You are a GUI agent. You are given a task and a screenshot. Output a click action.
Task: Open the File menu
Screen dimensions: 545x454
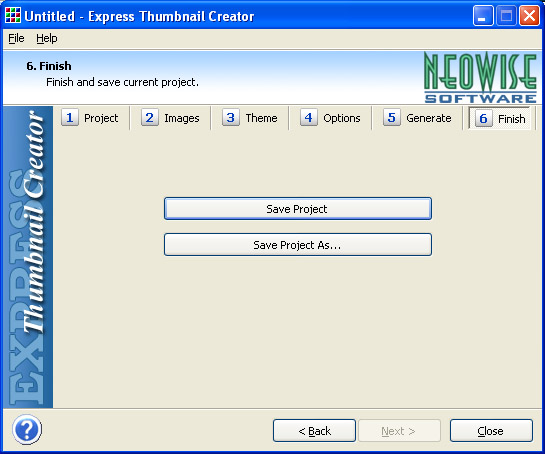[16, 38]
